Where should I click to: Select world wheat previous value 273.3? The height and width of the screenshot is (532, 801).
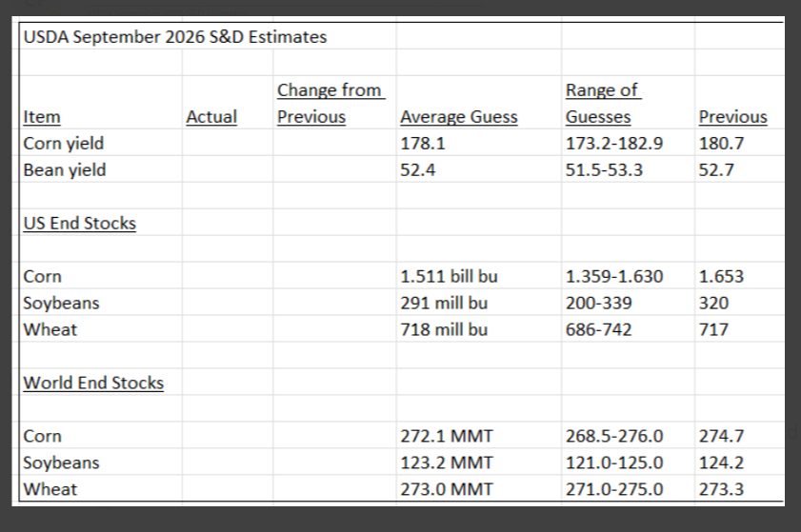pos(721,489)
